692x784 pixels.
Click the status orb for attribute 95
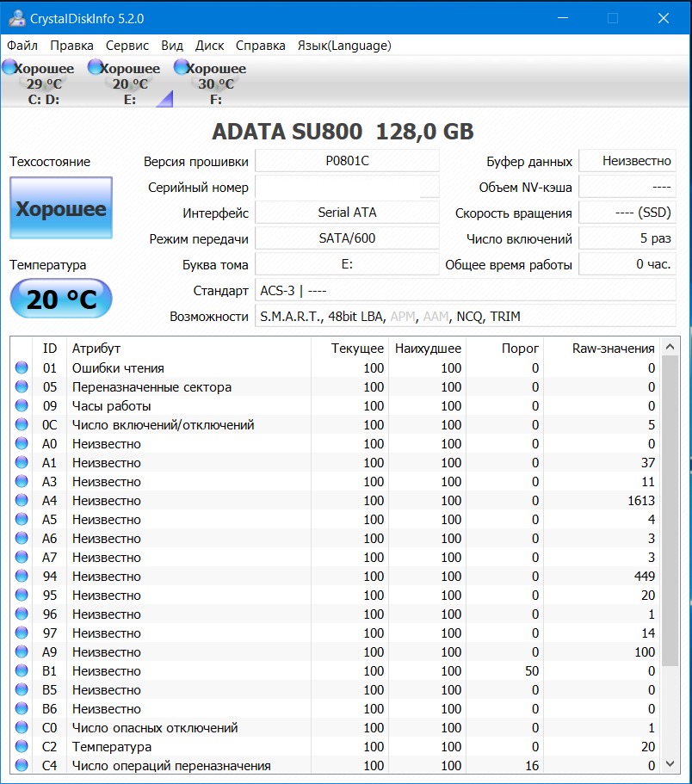click(22, 595)
